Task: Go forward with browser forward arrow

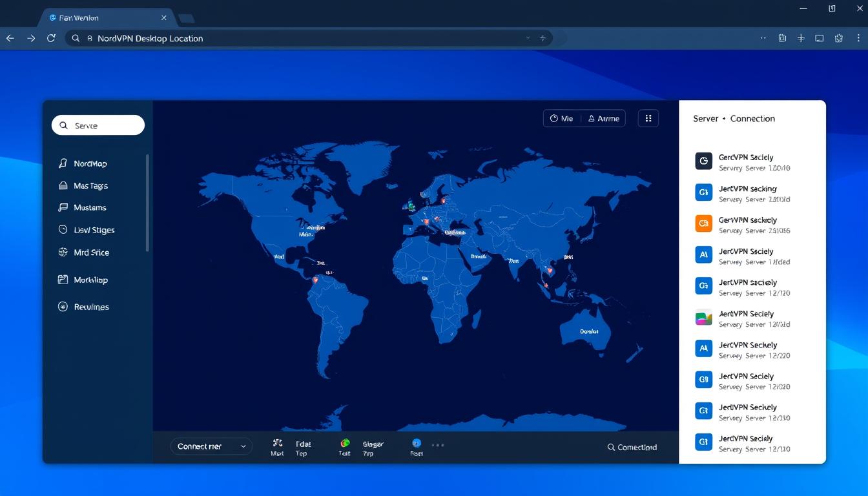Action: [31, 38]
